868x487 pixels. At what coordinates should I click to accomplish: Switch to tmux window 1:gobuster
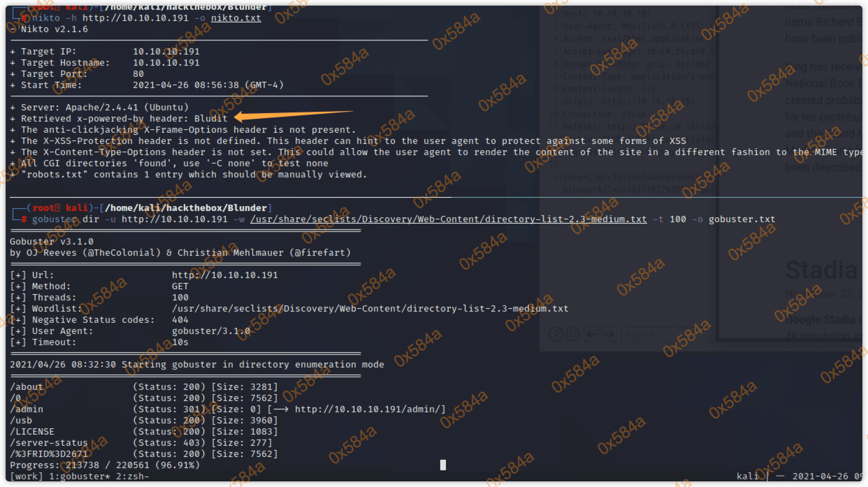[80, 476]
